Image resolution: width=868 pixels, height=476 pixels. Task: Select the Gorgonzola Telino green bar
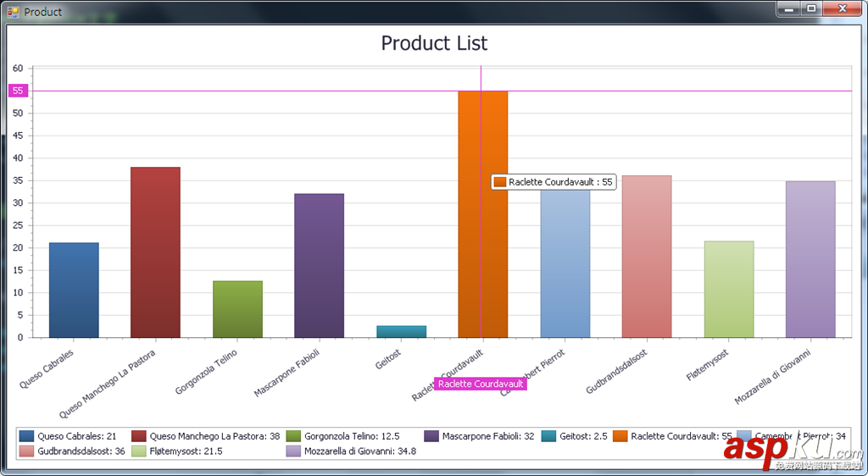[237, 309]
